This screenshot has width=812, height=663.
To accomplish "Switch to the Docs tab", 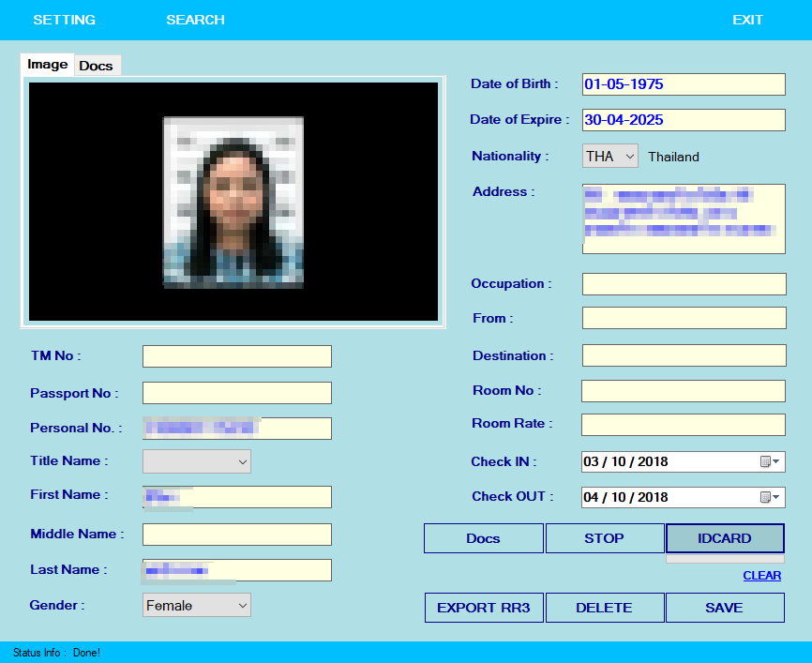I will coord(97,66).
